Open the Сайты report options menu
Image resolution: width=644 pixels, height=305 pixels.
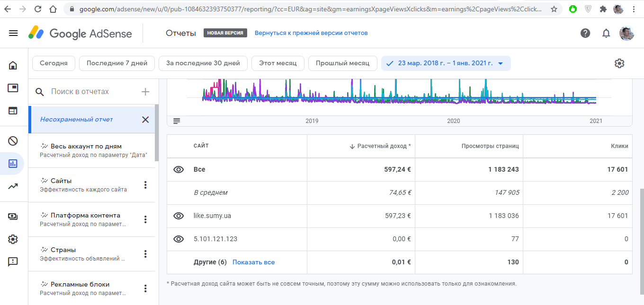click(x=145, y=185)
